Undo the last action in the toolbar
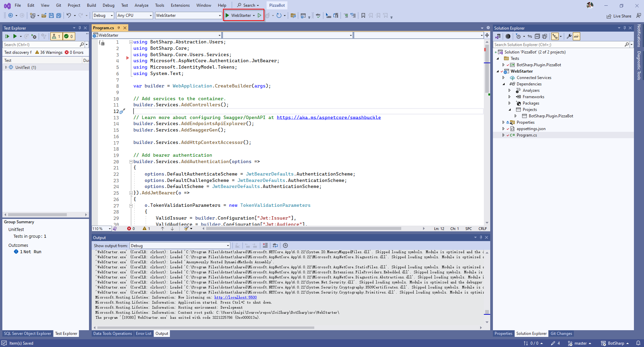The height and width of the screenshot is (347, 644). tap(69, 15)
